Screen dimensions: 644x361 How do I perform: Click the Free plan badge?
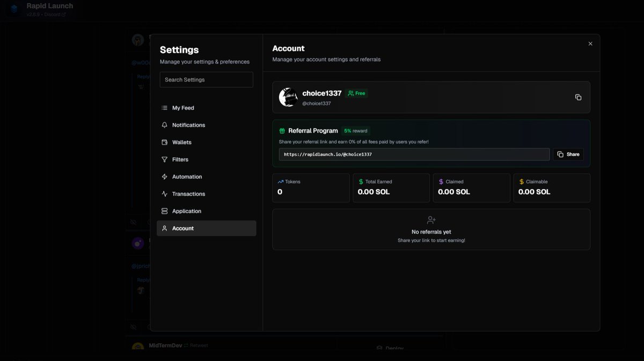coord(356,93)
